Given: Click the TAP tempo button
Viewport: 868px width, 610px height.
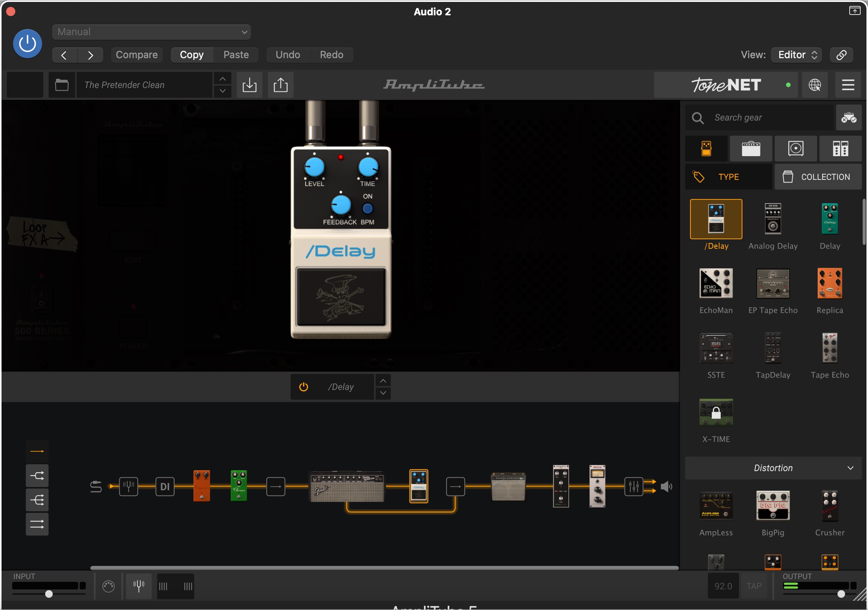Looking at the screenshot, I should click(754, 586).
